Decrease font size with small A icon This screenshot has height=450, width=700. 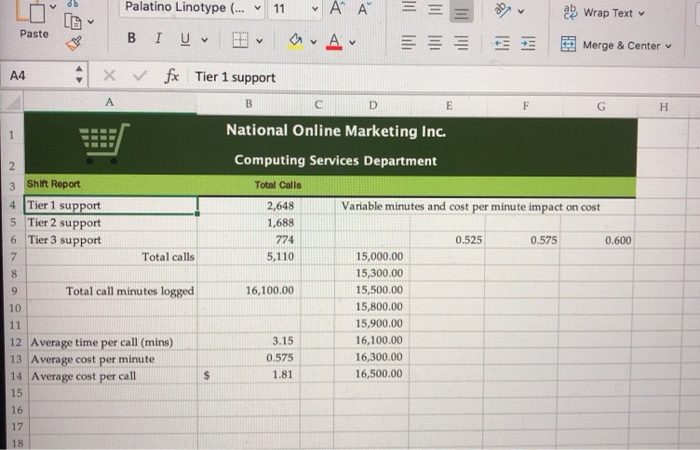(364, 8)
